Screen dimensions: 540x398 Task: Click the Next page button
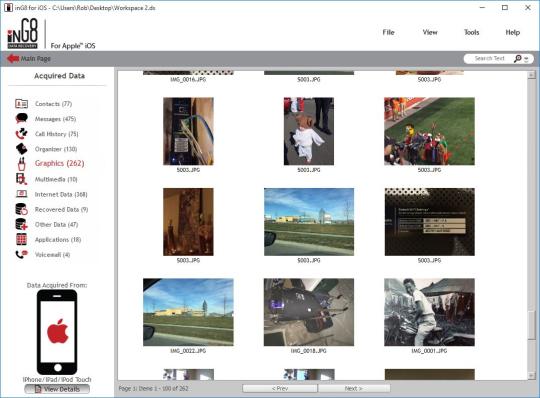[x=354, y=388]
